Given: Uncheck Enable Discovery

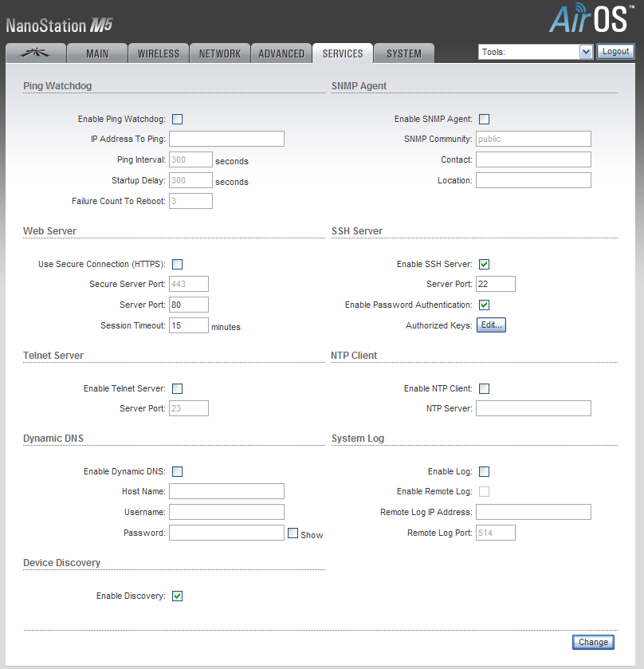Looking at the screenshot, I should (178, 596).
